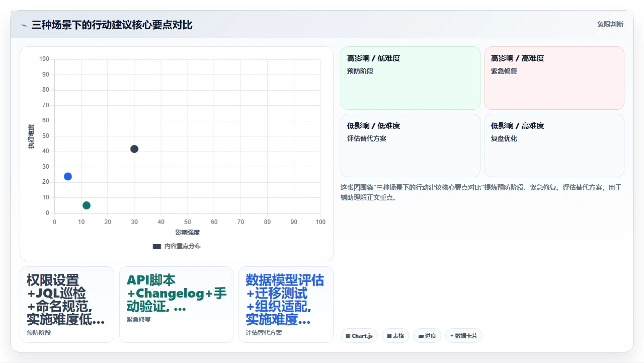Select the API脚本+Changelog data card
Screen dimensions: 644x363
pyautogui.click(x=176, y=305)
